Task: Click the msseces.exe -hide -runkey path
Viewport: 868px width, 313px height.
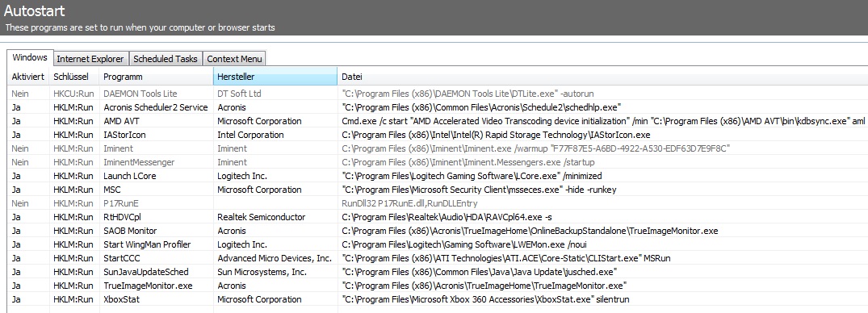Action: (x=479, y=190)
